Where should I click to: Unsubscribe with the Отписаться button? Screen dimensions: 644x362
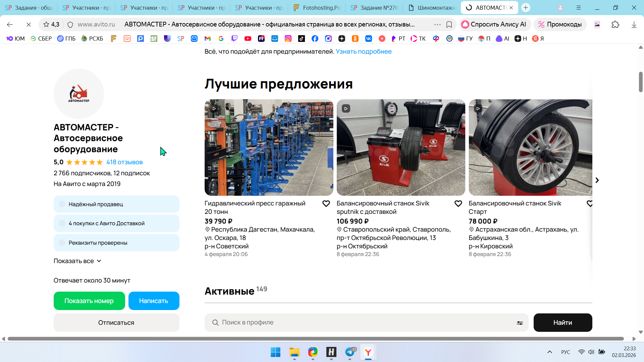[116, 322]
